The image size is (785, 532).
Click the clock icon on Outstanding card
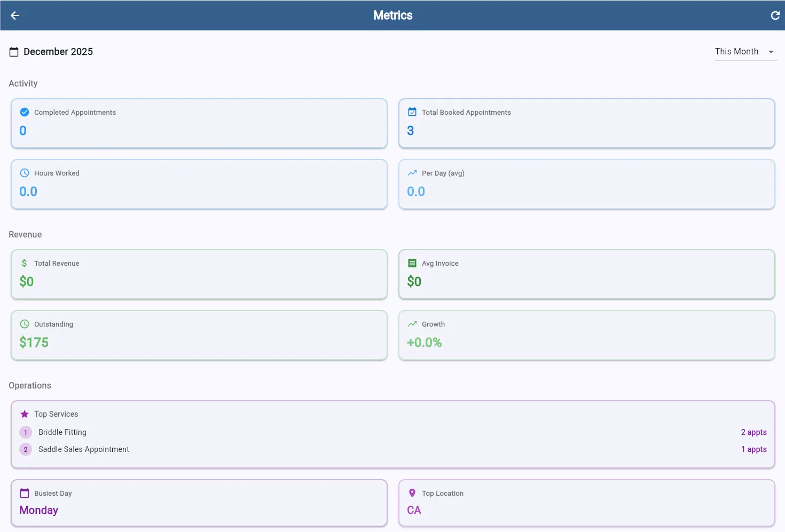pos(25,324)
